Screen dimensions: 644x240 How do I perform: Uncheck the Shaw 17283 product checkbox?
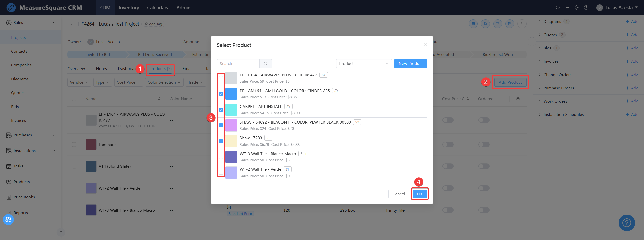point(221,141)
